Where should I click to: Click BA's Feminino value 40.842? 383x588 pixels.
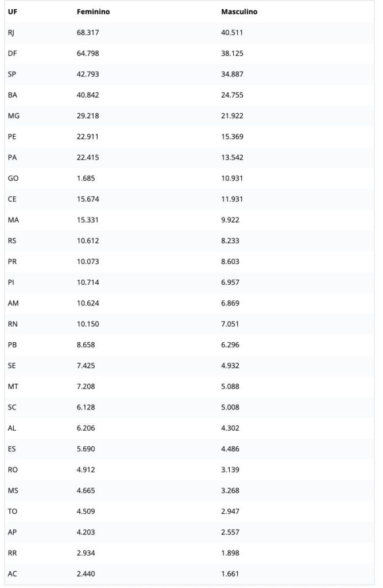coord(88,95)
